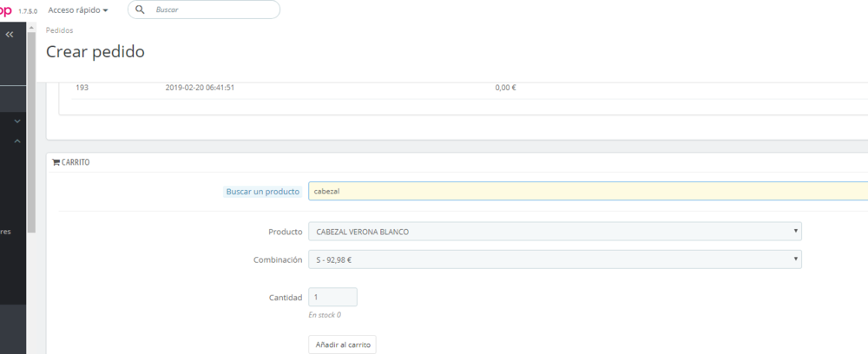The image size is (868, 354).
Task: Open the Acceso rápido dropdown
Action: pos(78,10)
